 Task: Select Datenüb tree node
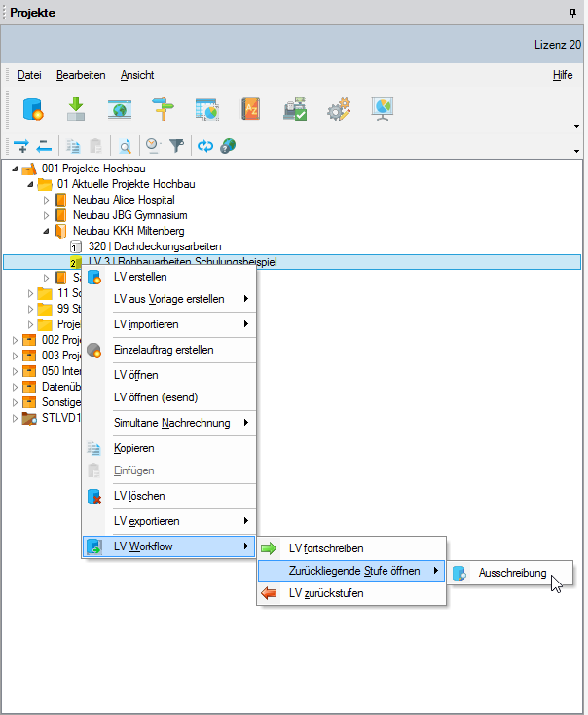tap(61, 387)
